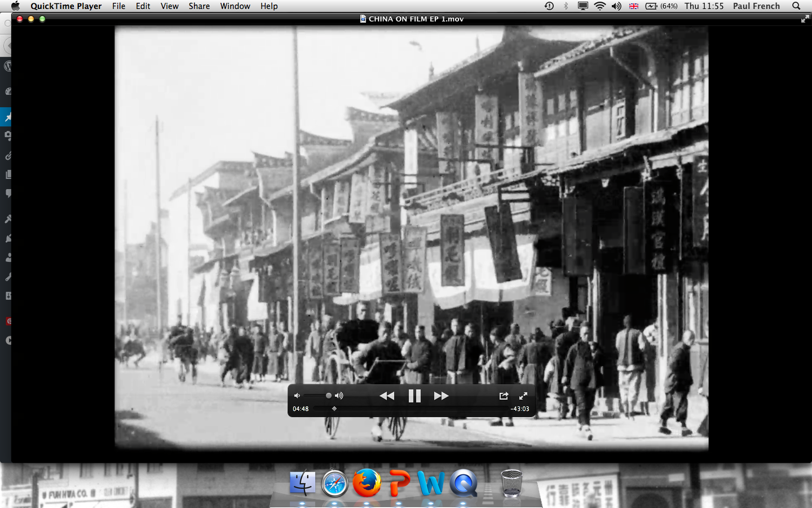Mute audio using the low-volume speaker icon
Screen dimensions: 812x508
click(x=297, y=396)
